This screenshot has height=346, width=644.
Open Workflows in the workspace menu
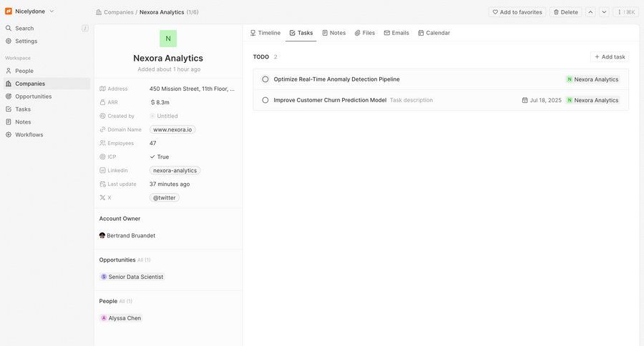[x=47, y=134]
